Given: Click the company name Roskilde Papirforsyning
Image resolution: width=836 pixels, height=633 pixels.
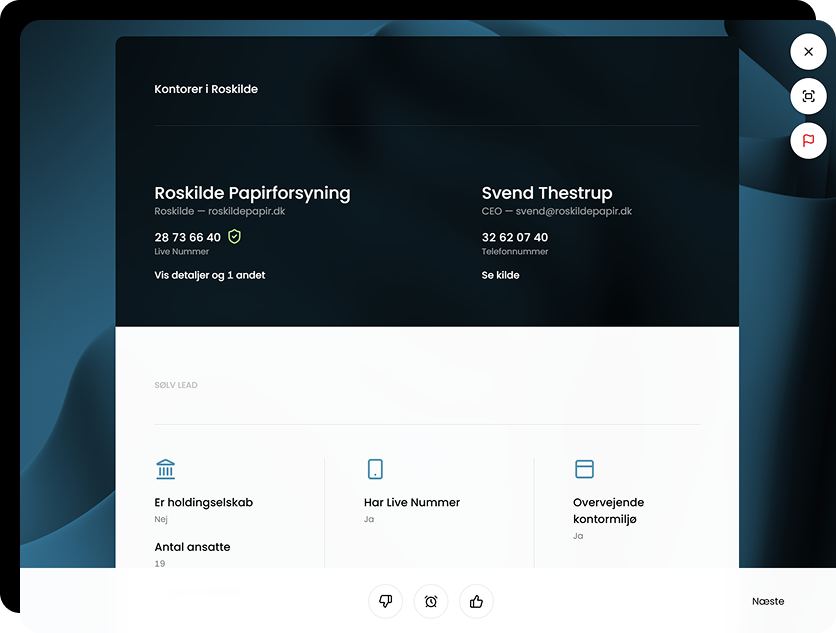Looking at the screenshot, I should (252, 193).
